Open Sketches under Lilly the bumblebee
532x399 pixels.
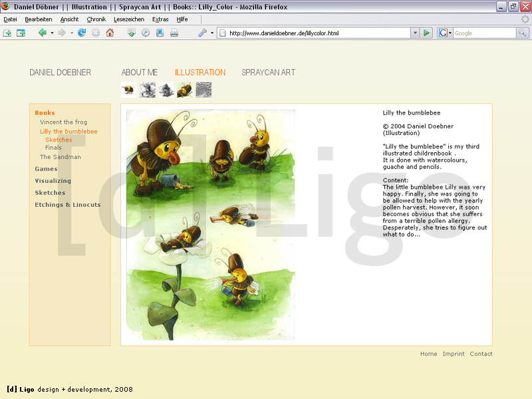(x=59, y=140)
